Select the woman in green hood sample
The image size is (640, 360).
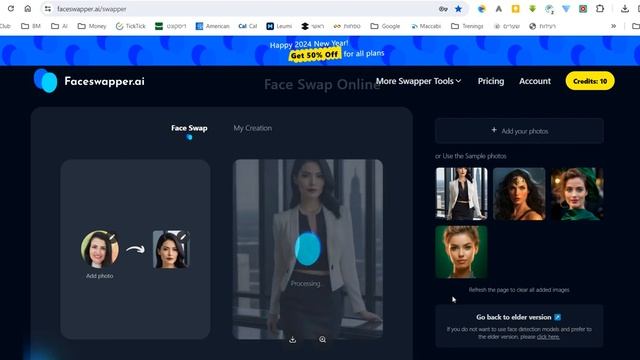577,194
